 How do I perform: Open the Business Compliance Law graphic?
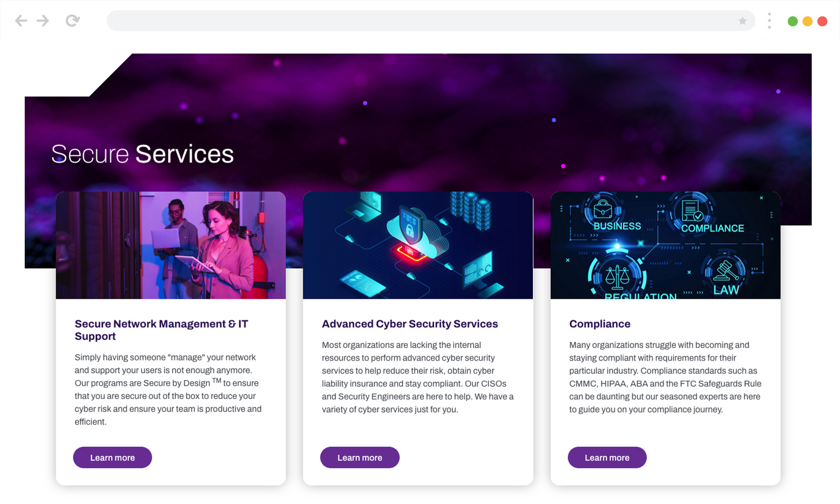(665, 245)
